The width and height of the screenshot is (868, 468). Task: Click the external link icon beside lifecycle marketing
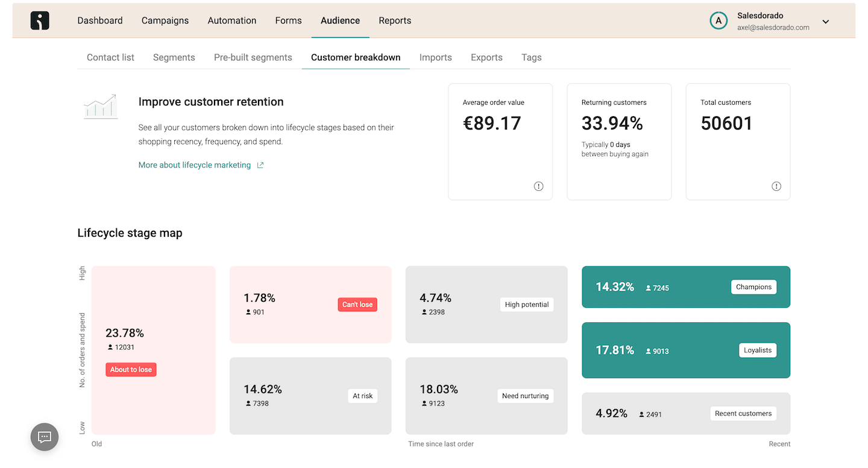(260, 165)
